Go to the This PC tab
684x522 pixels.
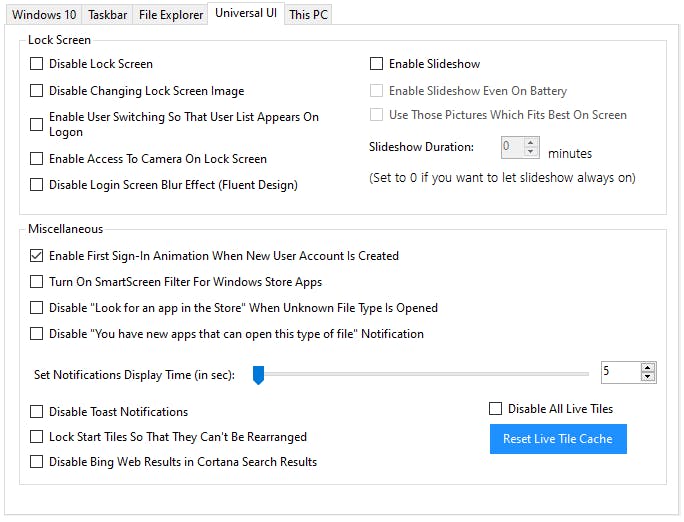(x=307, y=15)
